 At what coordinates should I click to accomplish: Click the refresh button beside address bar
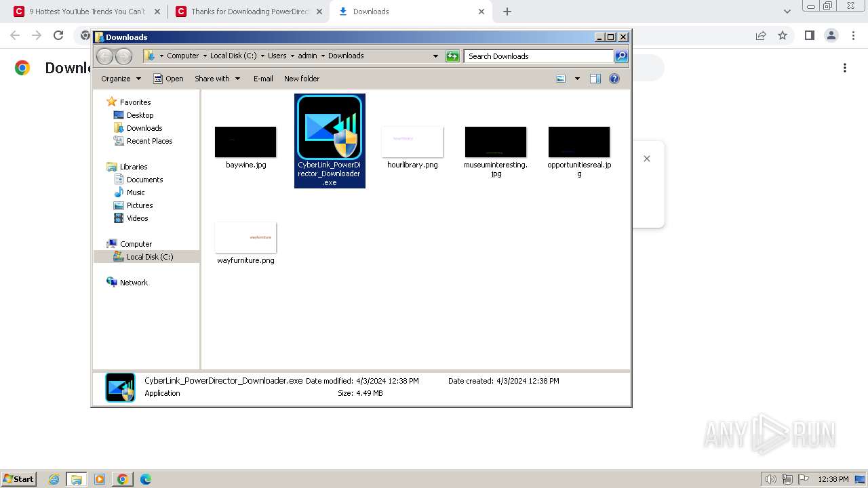pyautogui.click(x=452, y=56)
